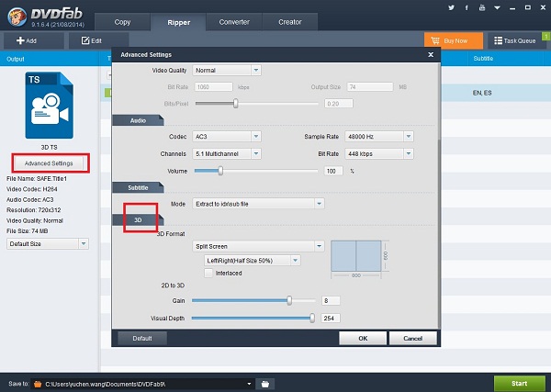
Task: Open DVDFab Facebook page icon
Action: (x=467, y=7)
